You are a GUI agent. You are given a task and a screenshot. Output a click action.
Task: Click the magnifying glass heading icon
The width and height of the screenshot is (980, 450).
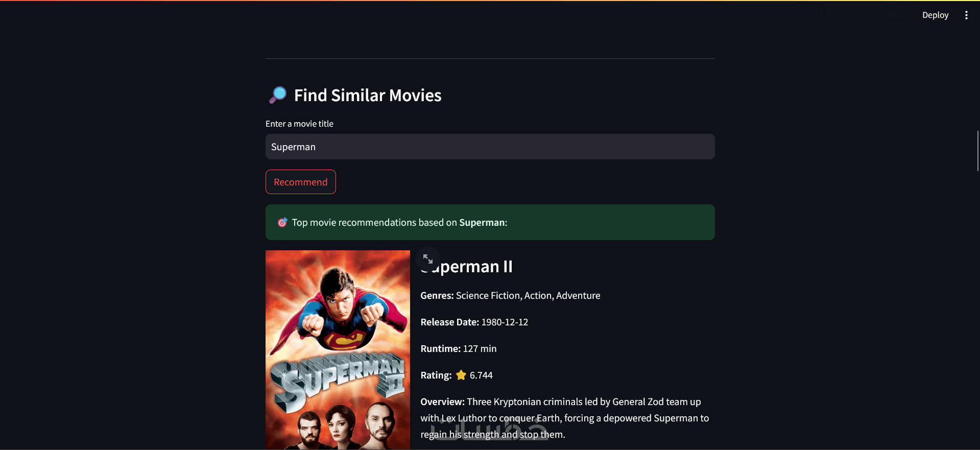pos(278,95)
